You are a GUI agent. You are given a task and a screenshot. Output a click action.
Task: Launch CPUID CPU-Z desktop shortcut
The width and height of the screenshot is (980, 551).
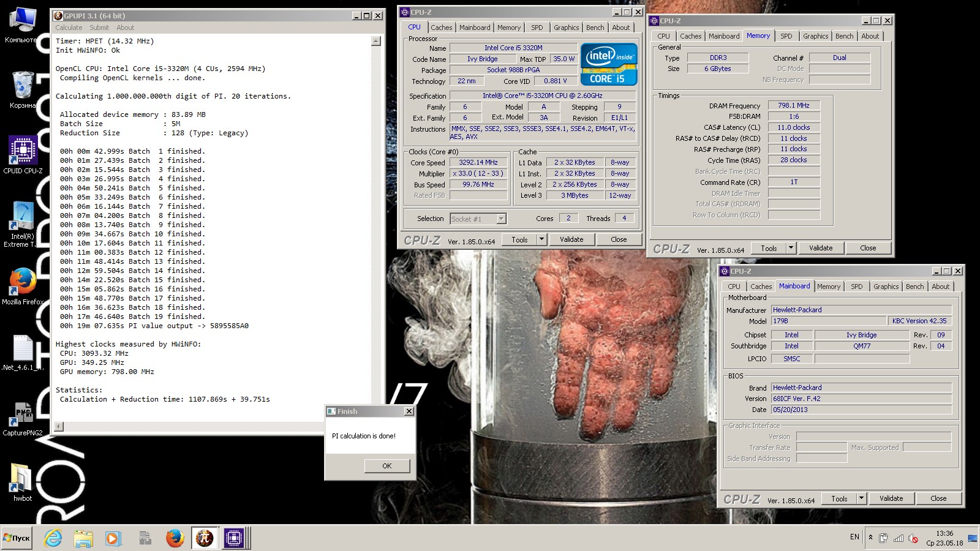pos(23,155)
